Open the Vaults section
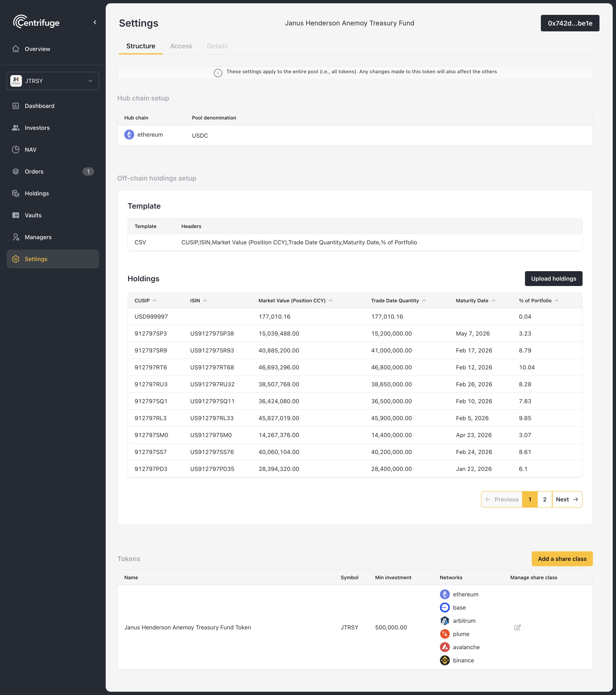The height and width of the screenshot is (695, 616). [x=33, y=215]
